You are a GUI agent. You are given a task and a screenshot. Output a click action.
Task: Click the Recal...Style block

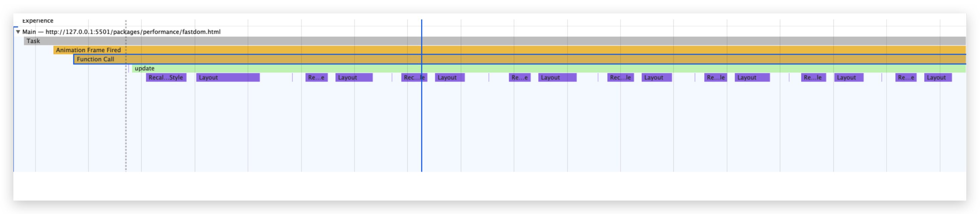(x=166, y=77)
